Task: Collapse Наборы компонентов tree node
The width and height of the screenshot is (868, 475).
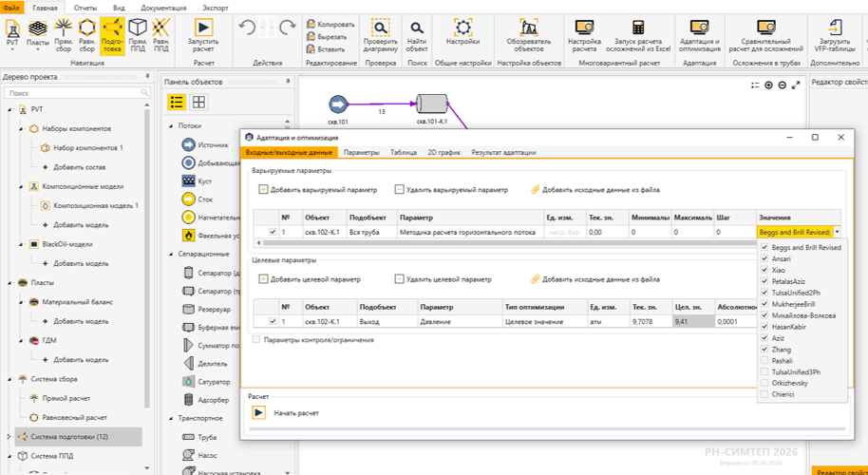Action: pyautogui.click(x=21, y=128)
